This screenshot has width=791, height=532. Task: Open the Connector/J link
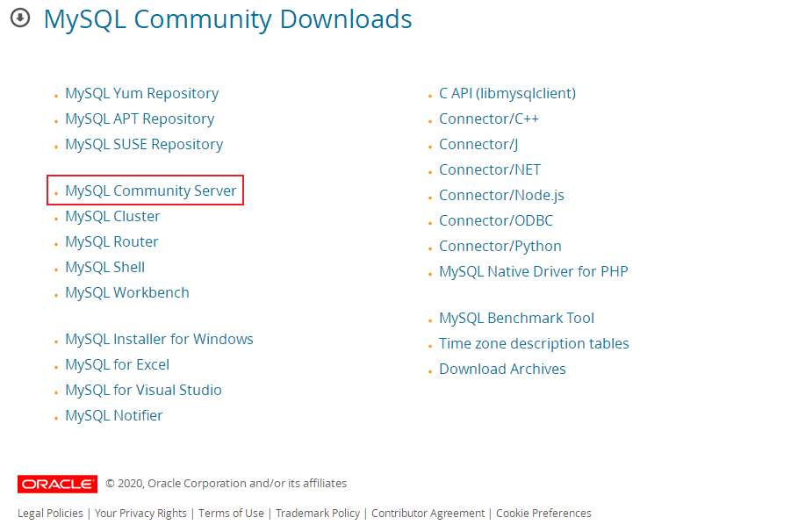tap(478, 144)
